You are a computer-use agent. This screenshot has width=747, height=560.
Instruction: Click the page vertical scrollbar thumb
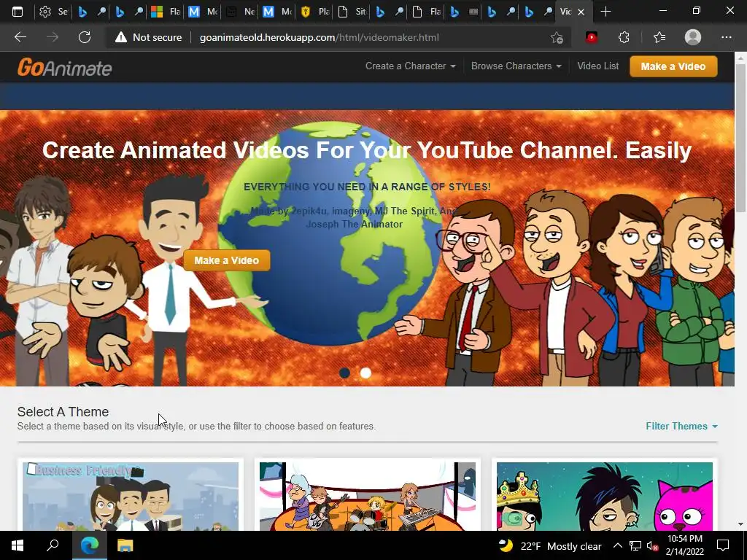tap(741, 138)
